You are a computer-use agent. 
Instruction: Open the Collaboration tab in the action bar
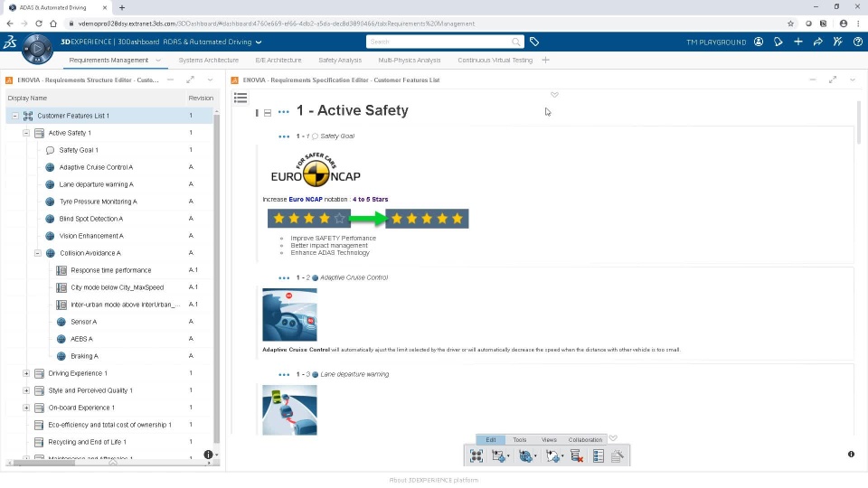point(585,440)
